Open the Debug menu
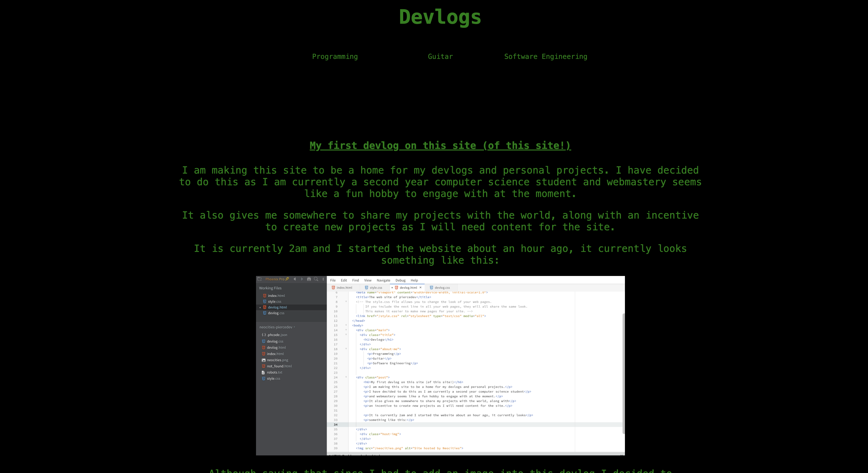868x473 pixels. click(401, 280)
